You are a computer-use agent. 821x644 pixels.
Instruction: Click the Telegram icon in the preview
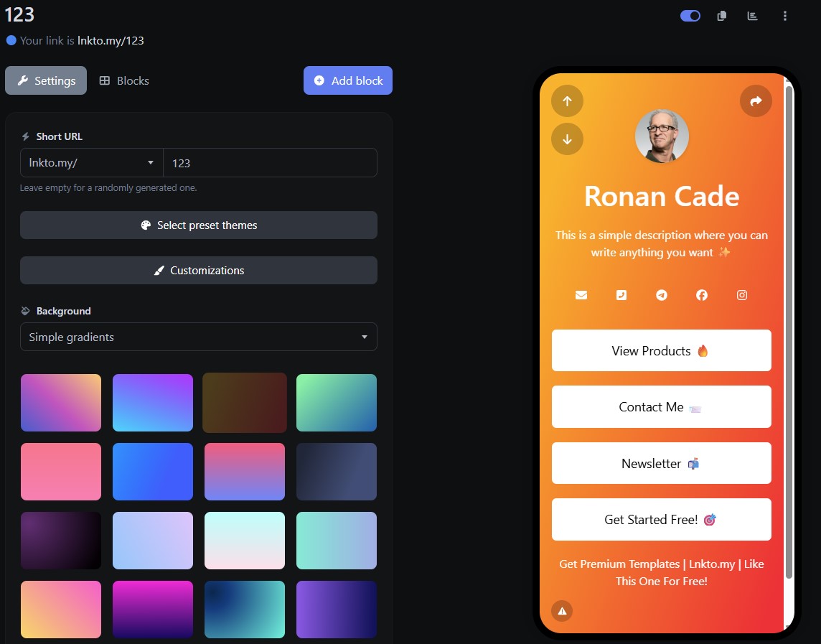[661, 294]
